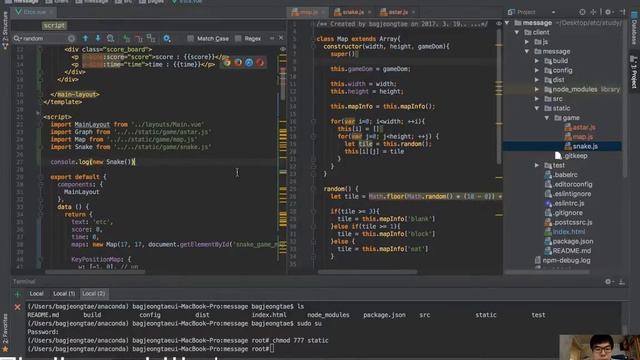Switch to terminal tab Local

point(36,293)
